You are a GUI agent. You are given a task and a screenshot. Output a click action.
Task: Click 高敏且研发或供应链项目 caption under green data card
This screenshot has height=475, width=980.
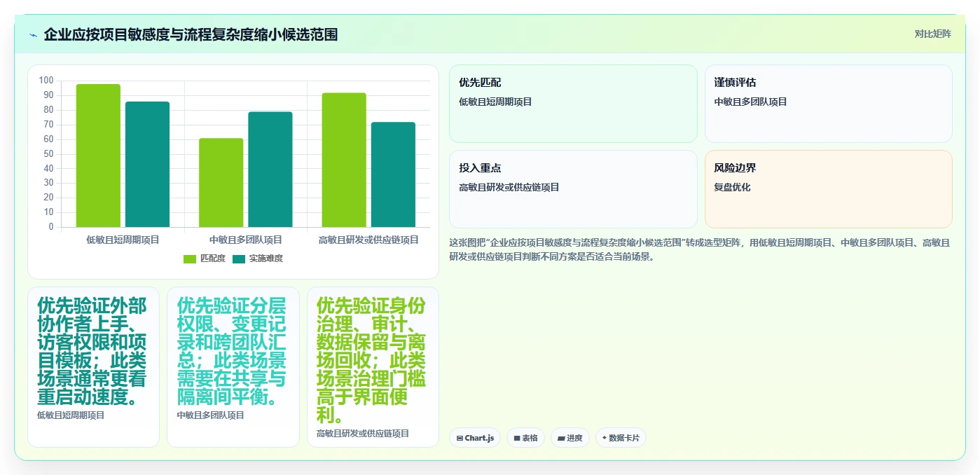(363, 434)
